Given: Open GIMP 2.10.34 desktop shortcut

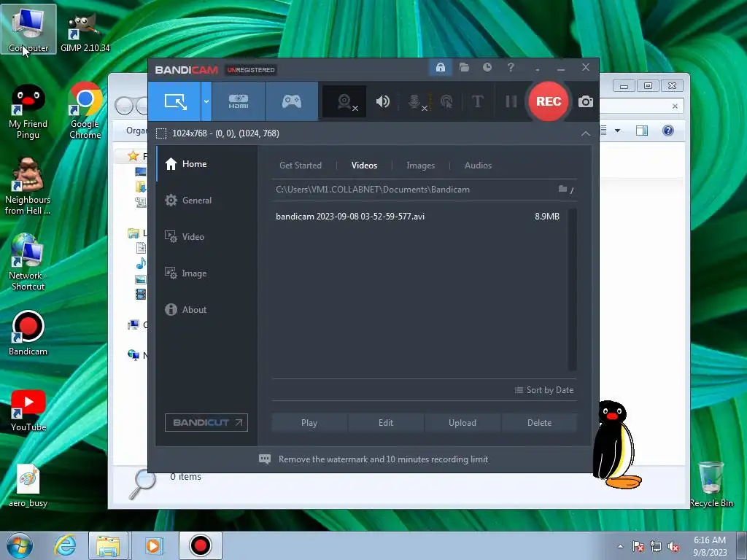Looking at the screenshot, I should click(x=85, y=32).
